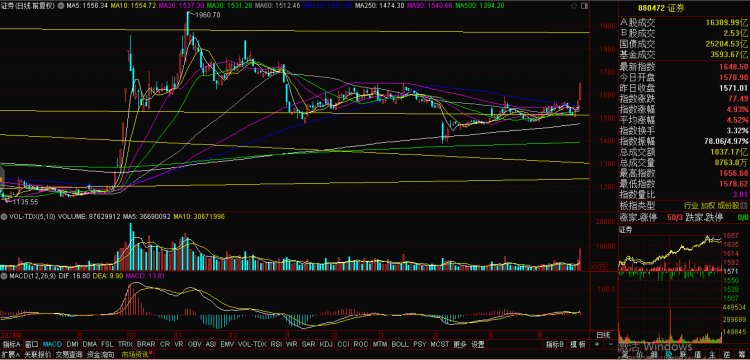Expand the 扩展 panel arrow
The height and width of the screenshot is (360, 750).
click(11, 355)
